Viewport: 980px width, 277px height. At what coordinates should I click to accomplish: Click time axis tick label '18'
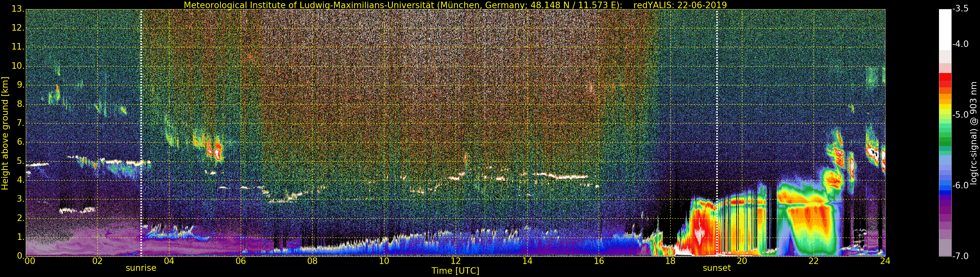point(670,261)
